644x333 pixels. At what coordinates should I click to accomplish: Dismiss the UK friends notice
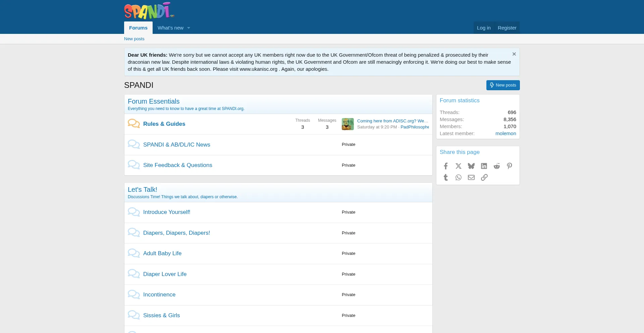[514, 54]
